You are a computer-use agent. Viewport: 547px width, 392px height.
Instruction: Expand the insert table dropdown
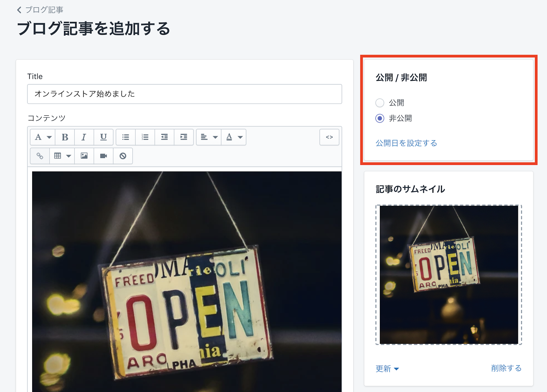[62, 156]
